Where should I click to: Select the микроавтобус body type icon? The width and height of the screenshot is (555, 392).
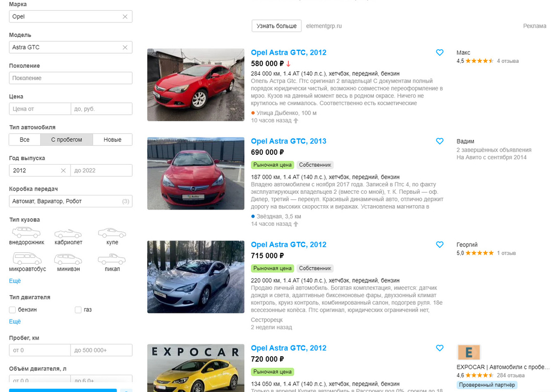click(27, 259)
